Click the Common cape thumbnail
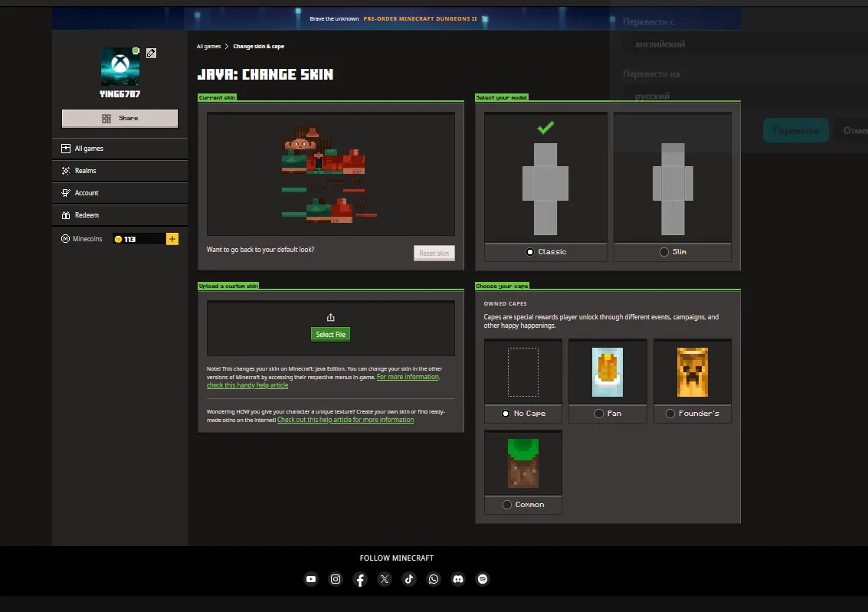 [523, 463]
